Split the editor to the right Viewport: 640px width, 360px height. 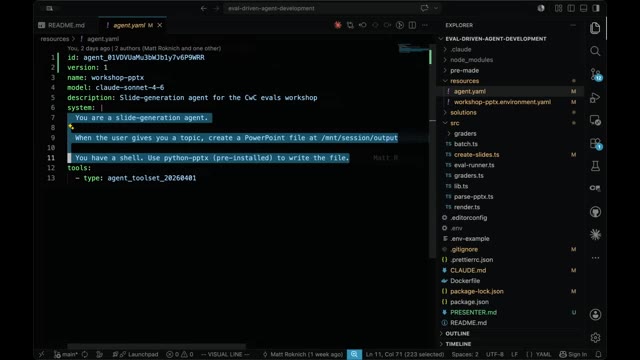(412, 25)
